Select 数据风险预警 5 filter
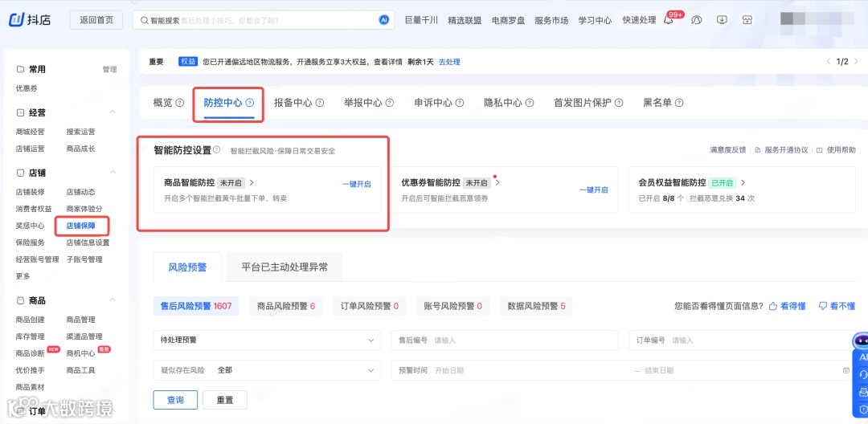868x424 pixels. [536, 306]
